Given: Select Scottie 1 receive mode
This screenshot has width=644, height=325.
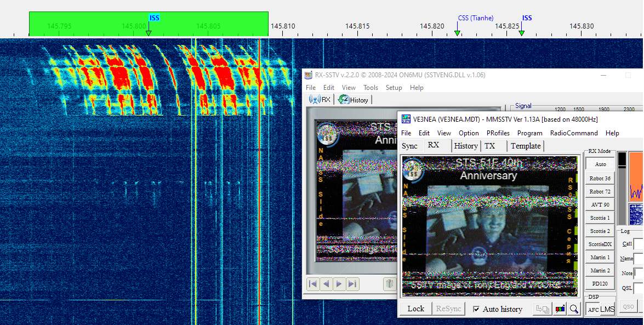Looking at the screenshot, I should (600, 218).
